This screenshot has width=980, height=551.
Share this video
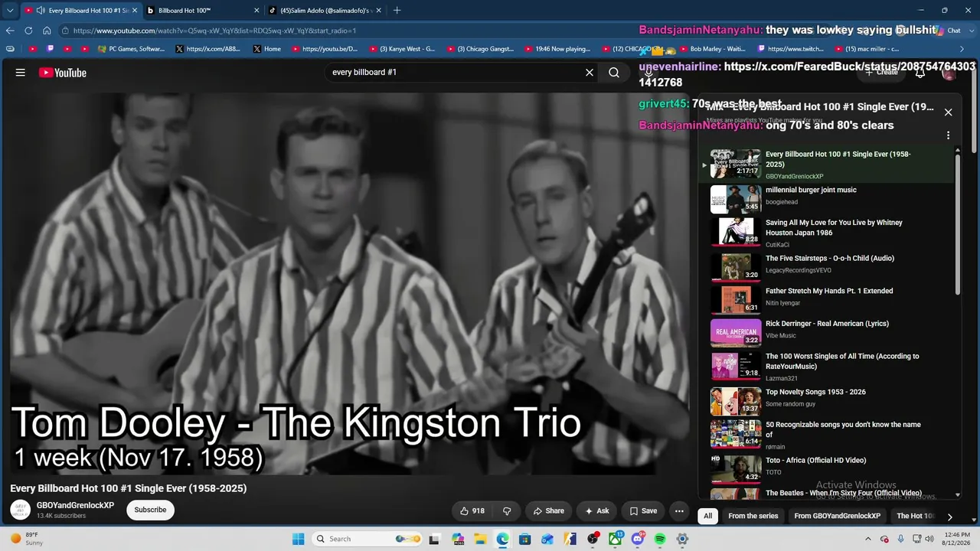pyautogui.click(x=548, y=511)
